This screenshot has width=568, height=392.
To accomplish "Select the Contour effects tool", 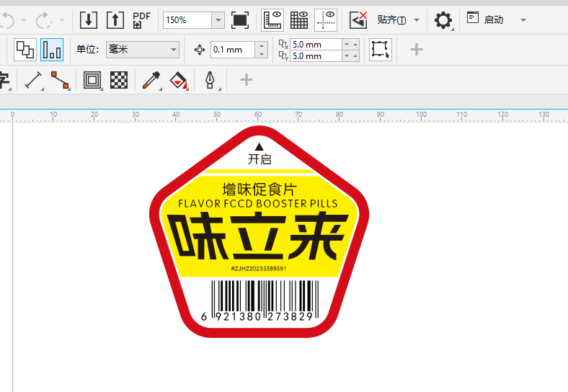I will click(92, 80).
